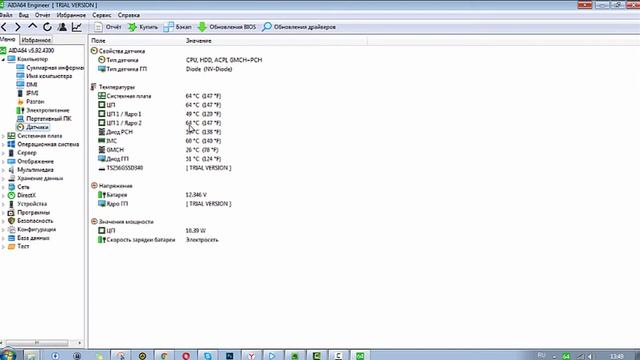Refresh sensor readings with the refresh icon

[x=47, y=27]
